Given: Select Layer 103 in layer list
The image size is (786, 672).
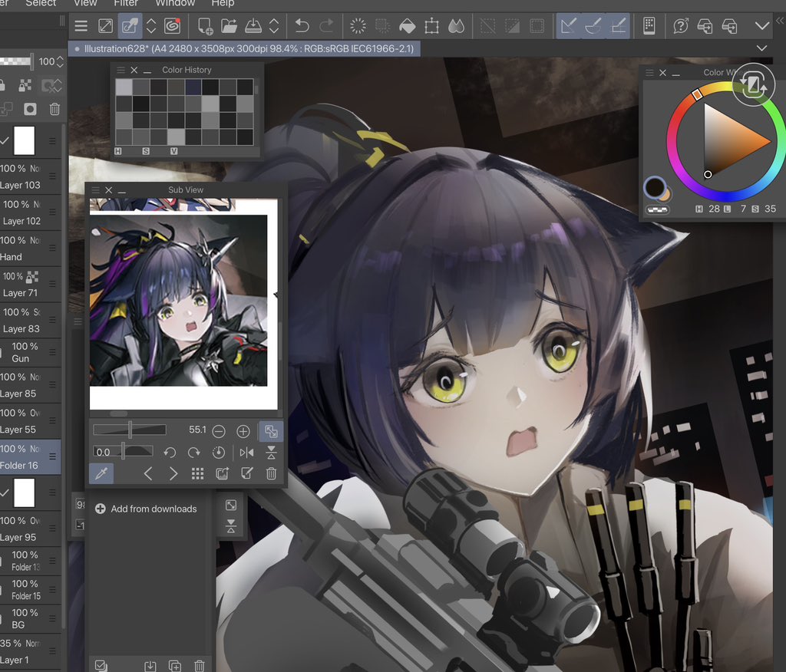Looking at the screenshot, I should coord(30,176).
